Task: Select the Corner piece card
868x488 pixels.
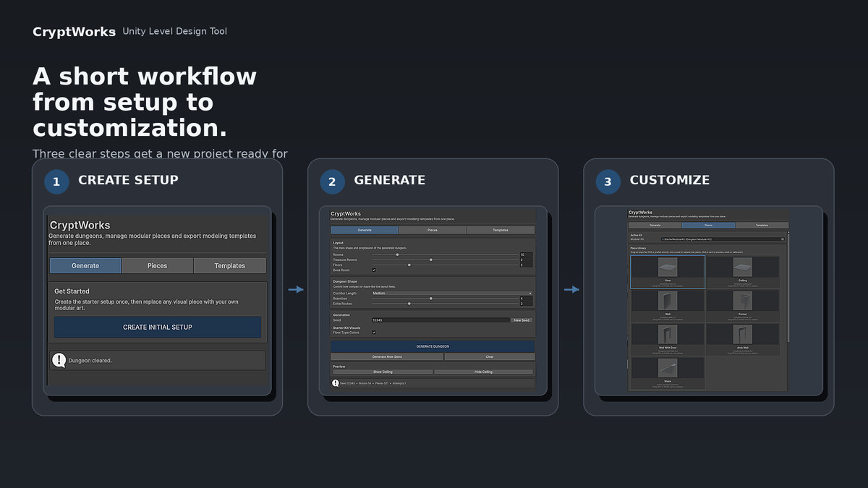Action: click(743, 306)
